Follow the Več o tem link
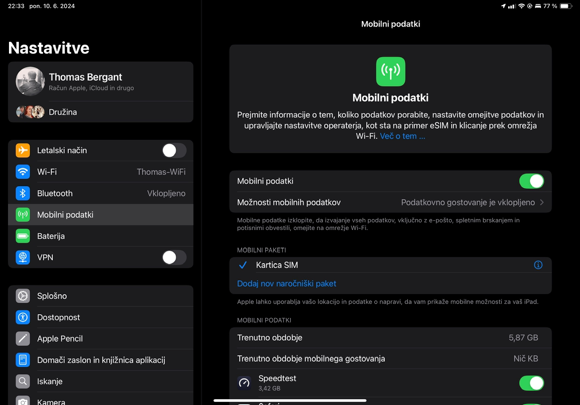Viewport: 580px width, 405px height. (402, 136)
